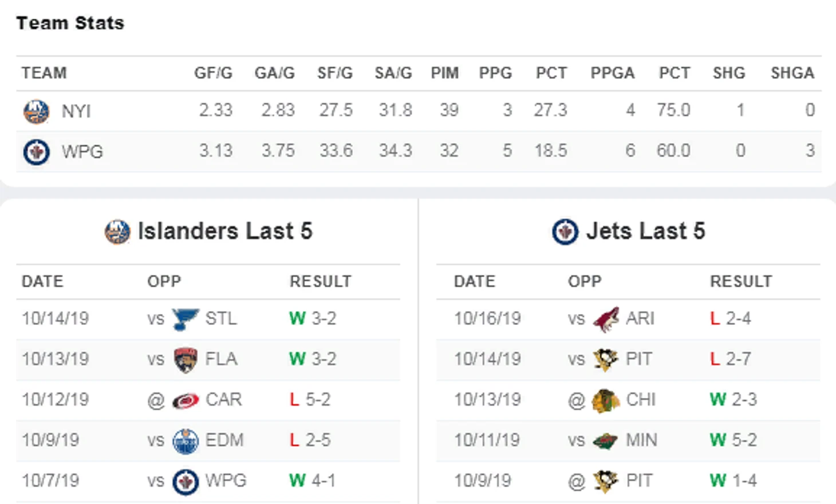The width and height of the screenshot is (836, 504).
Task: Click the Jets logo beside Jets Last 5
Action: (x=565, y=232)
